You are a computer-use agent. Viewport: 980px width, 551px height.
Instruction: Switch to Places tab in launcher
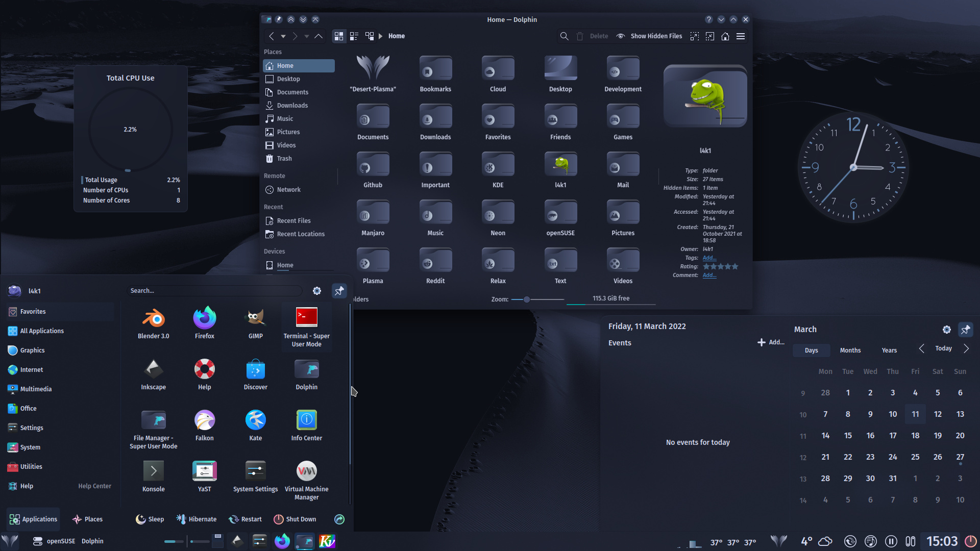(x=88, y=519)
